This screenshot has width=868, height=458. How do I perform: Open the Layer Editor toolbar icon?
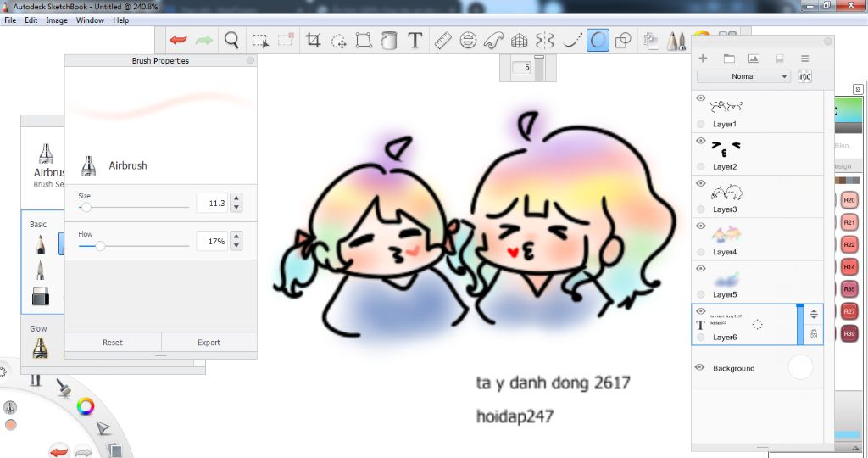click(651, 41)
